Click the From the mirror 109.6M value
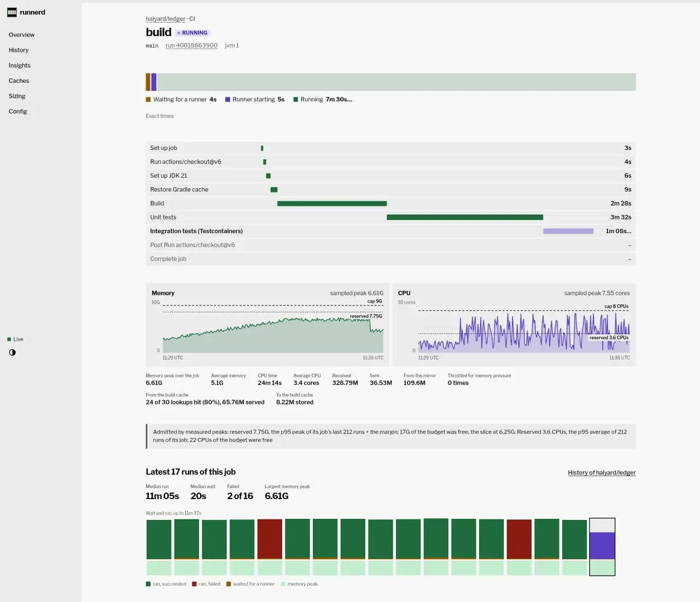 coord(415,383)
